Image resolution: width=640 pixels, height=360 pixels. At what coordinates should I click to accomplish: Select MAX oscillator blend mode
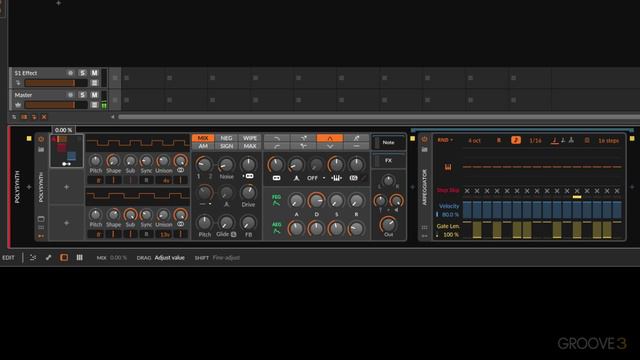tap(250, 146)
